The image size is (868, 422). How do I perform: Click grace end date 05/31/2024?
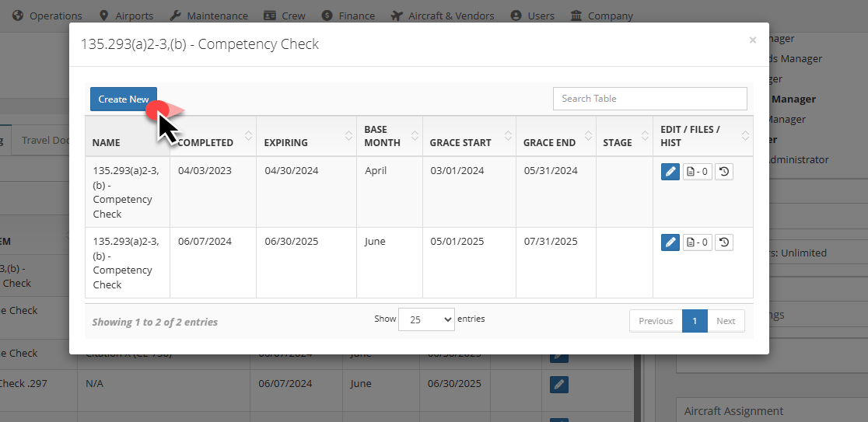coord(551,170)
